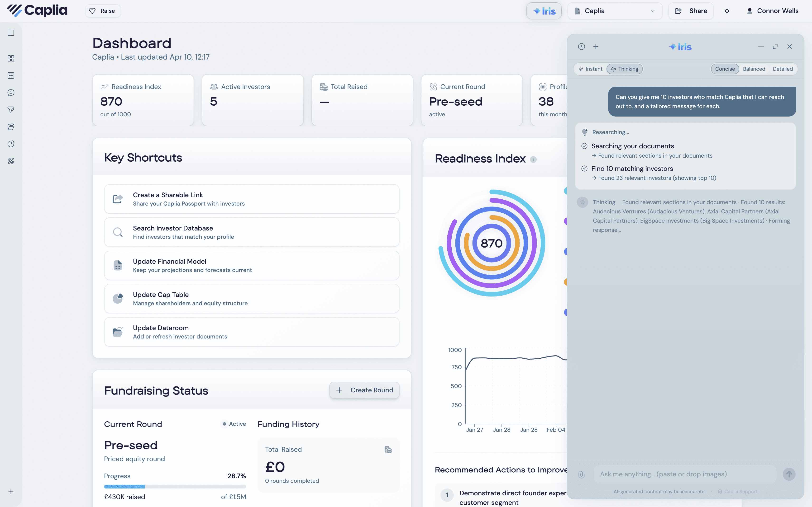Click the Update Dataroom folder icon
The height and width of the screenshot is (507, 812).
pos(118,332)
